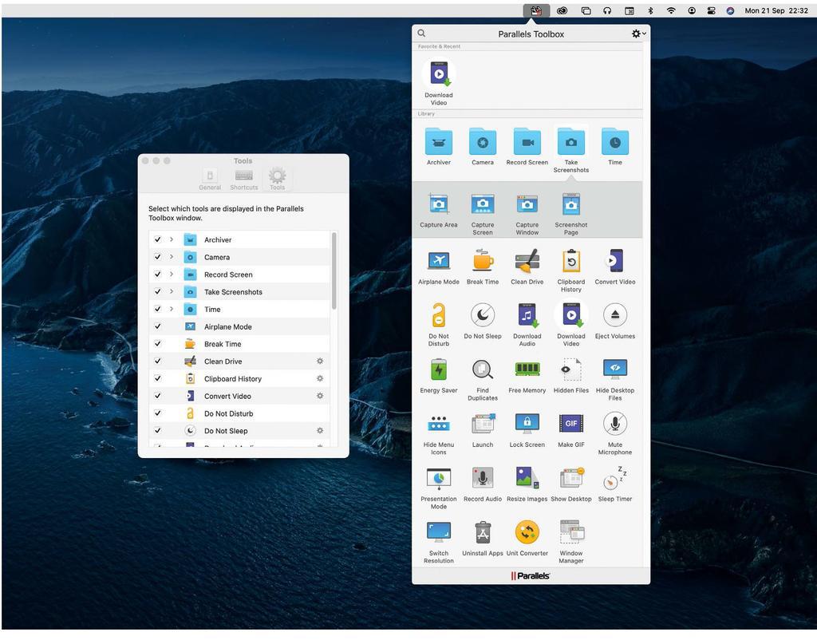Image resolution: width=817 pixels, height=644 pixels.
Task: Open the Find Duplicates tool
Action: [x=483, y=369]
